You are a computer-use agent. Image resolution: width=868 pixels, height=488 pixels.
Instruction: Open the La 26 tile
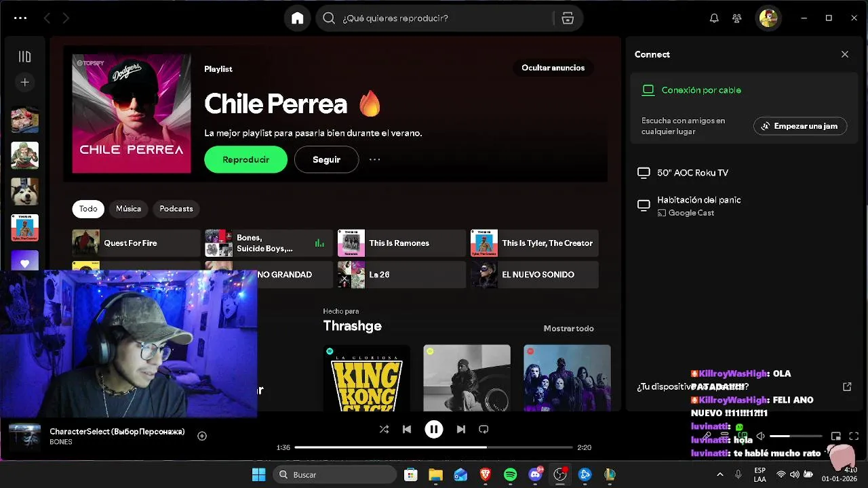[x=401, y=274]
